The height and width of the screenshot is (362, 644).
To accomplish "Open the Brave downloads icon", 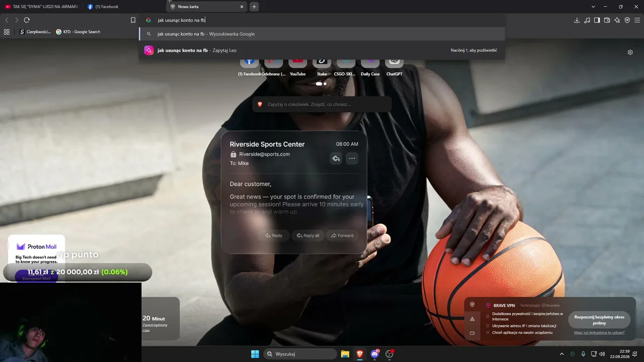I will click(577, 20).
